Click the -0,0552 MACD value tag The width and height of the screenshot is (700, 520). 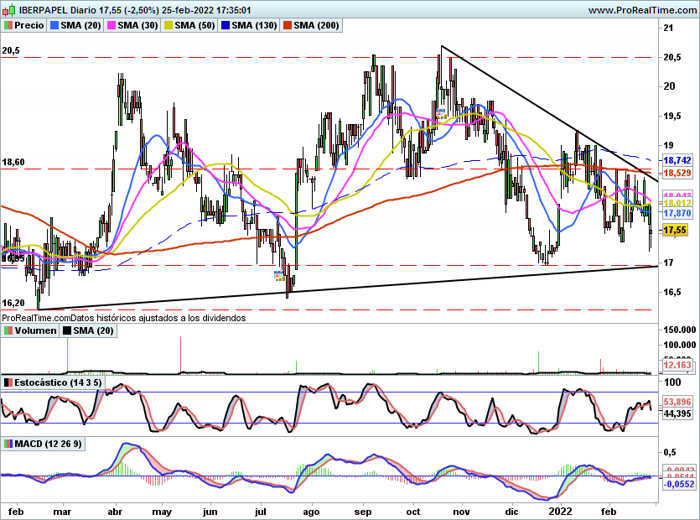(x=679, y=484)
